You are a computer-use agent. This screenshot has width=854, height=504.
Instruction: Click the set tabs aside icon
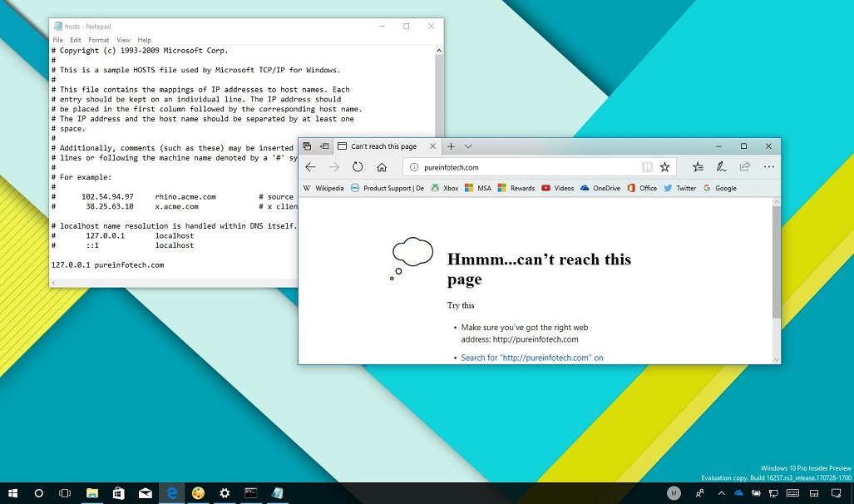pos(324,146)
